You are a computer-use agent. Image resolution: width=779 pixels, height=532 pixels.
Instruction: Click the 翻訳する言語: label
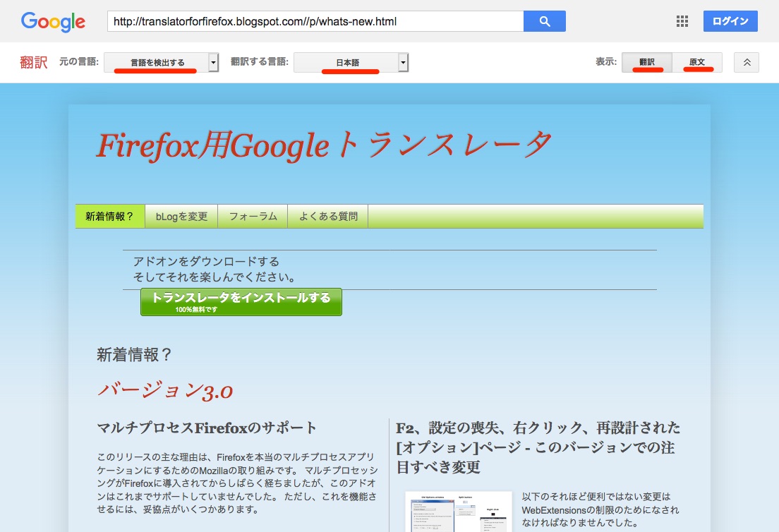(260, 61)
